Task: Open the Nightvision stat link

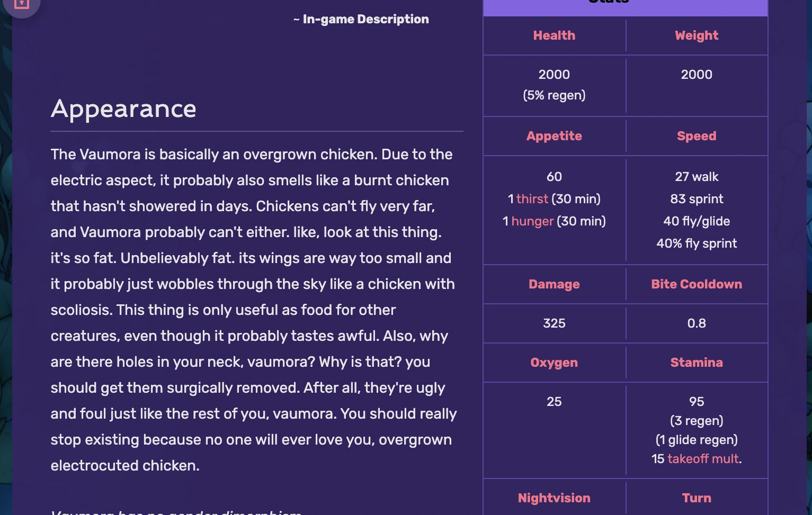Action: pos(554,498)
